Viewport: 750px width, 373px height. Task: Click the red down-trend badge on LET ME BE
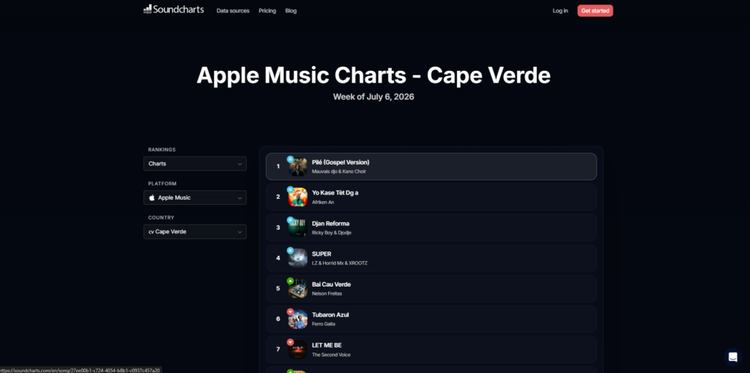point(290,342)
